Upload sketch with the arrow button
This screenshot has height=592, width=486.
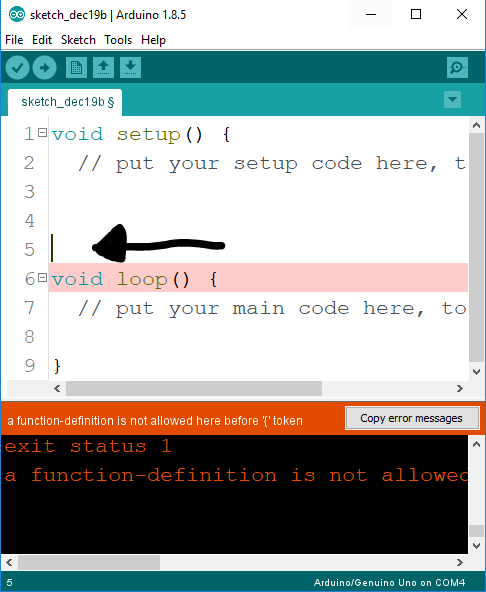(x=45, y=68)
